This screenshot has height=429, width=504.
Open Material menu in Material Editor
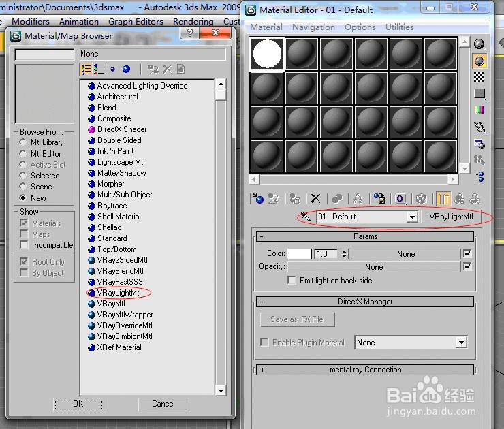click(266, 27)
